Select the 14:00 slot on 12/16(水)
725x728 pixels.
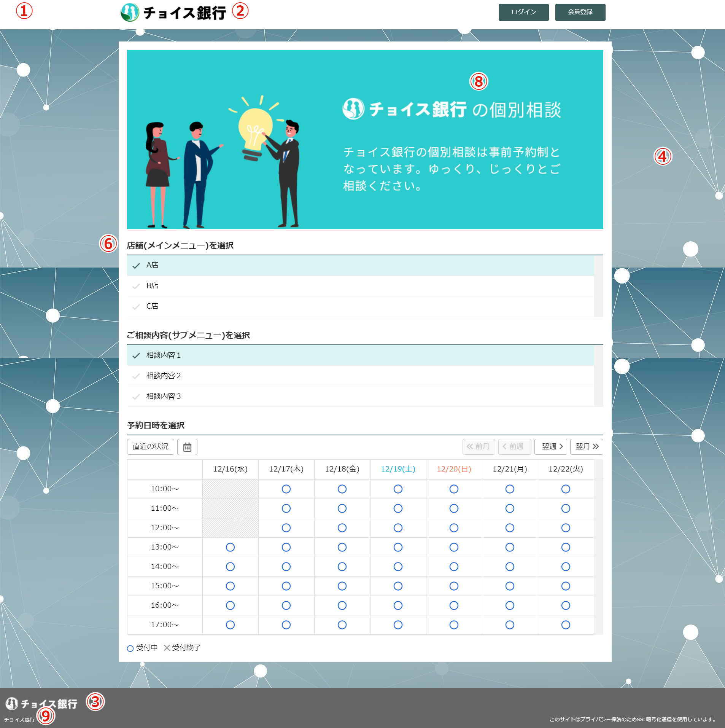pos(230,567)
